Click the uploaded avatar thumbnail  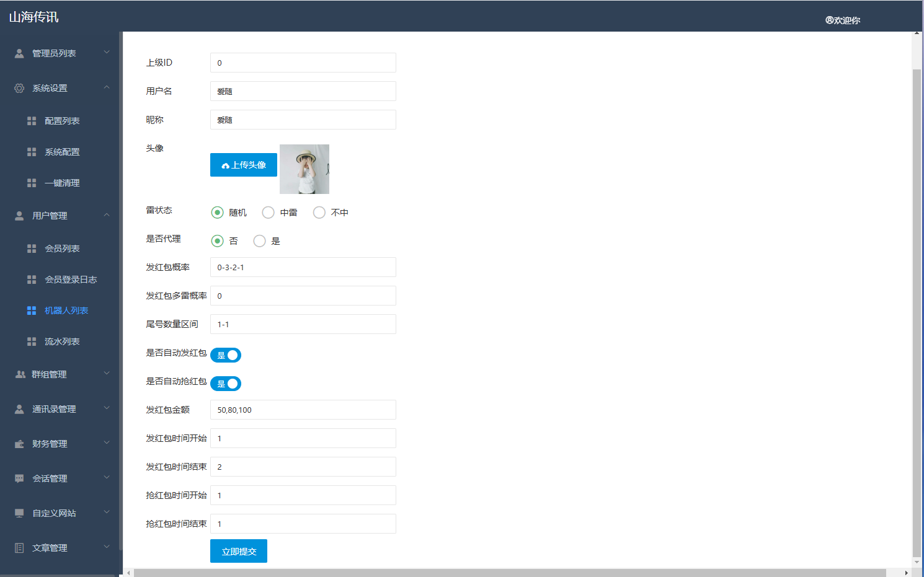pos(304,169)
